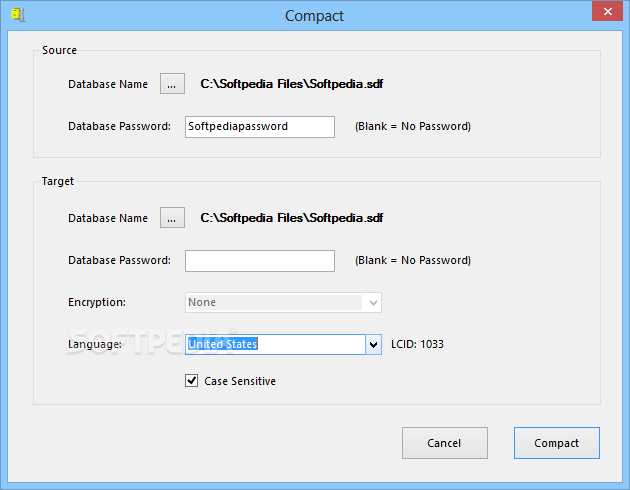This screenshot has width=630, height=490.
Task: Expand the Language dropdown arrow
Action: click(x=374, y=344)
